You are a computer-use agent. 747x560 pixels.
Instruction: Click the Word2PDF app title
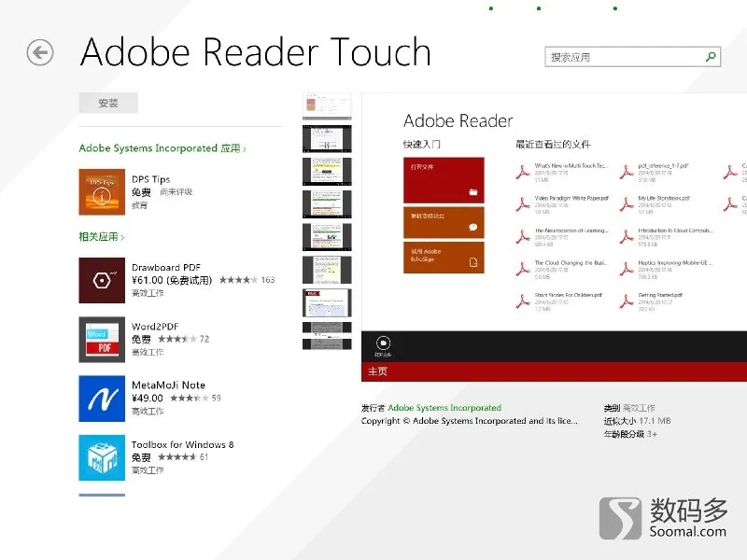tap(155, 326)
